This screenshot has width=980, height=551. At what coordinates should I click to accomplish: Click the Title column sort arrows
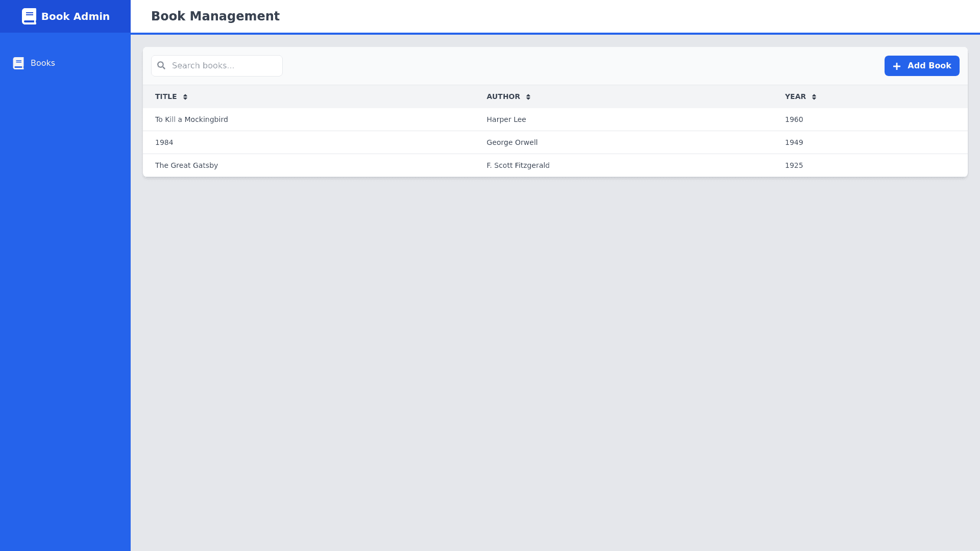[x=185, y=97]
